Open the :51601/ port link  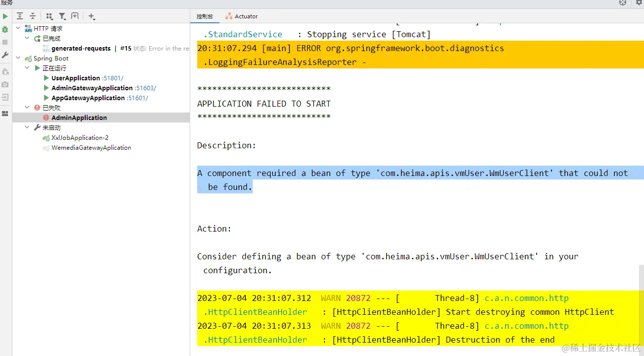pos(137,98)
